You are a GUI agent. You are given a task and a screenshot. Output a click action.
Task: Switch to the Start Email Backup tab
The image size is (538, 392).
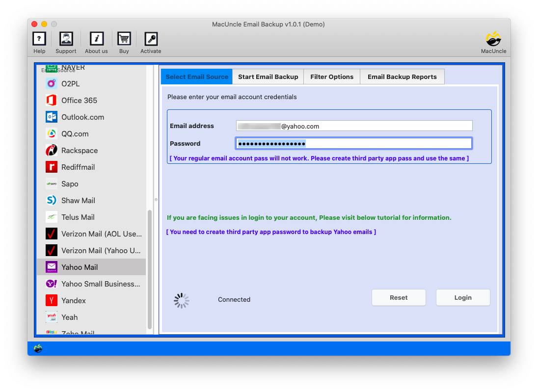point(268,77)
